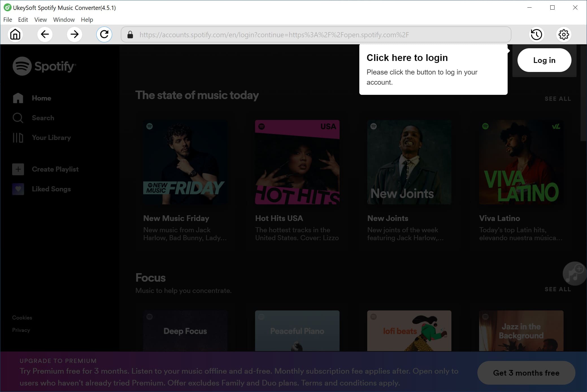Click the Hot Hits USA playlist thumbnail
The image size is (587, 392).
[x=297, y=162]
